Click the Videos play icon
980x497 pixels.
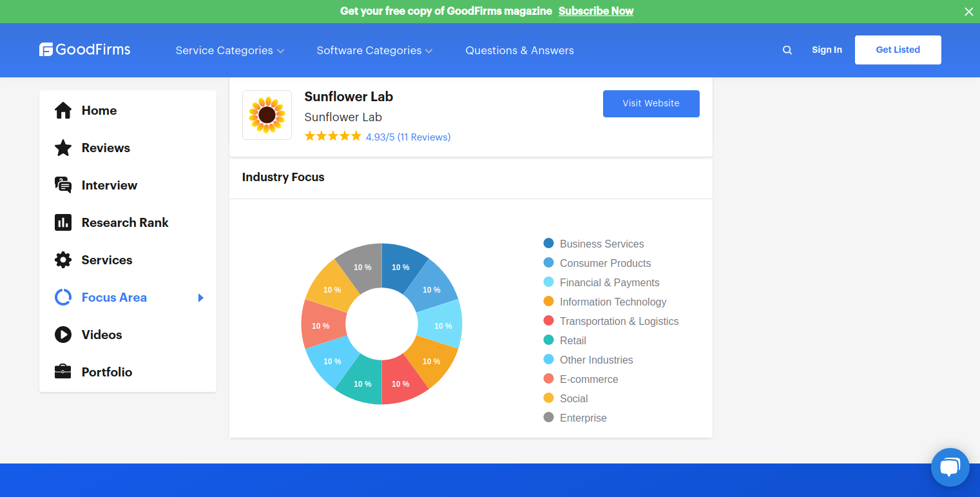click(63, 335)
